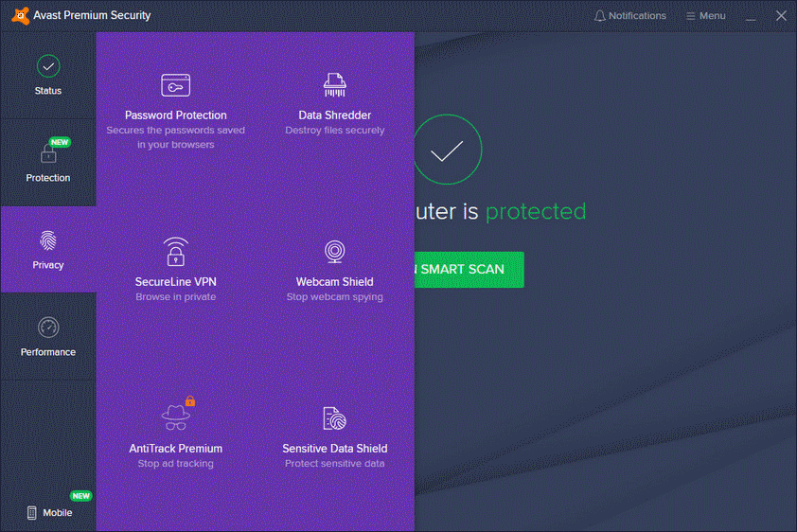This screenshot has width=797, height=532.
Task: Click the Webcam Shield title
Action: [x=335, y=282]
